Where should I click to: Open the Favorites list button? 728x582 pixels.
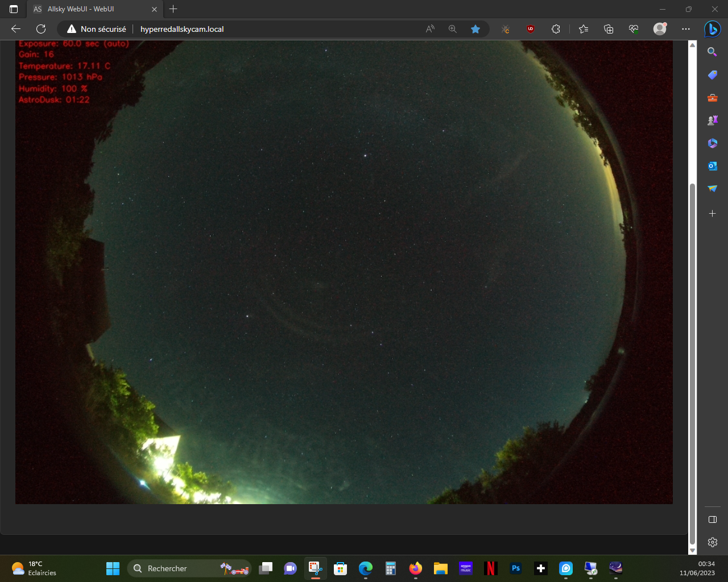click(584, 29)
